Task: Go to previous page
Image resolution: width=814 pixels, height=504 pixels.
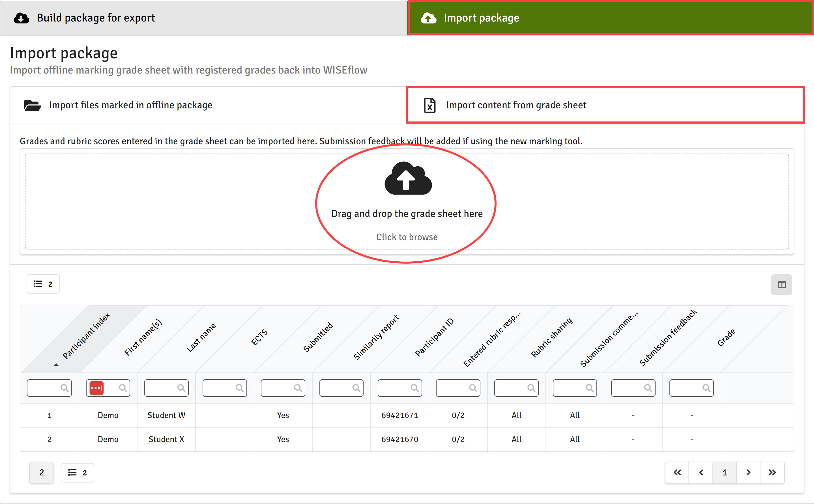Action: pos(701,472)
